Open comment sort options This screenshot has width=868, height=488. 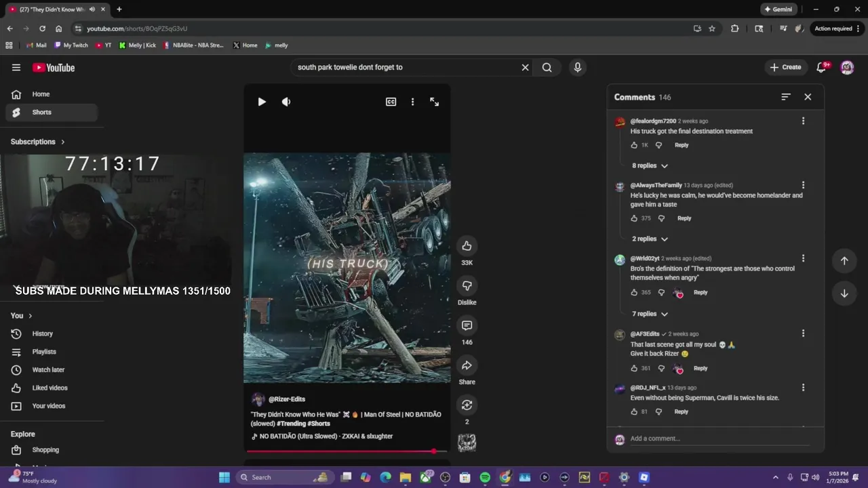786,97
